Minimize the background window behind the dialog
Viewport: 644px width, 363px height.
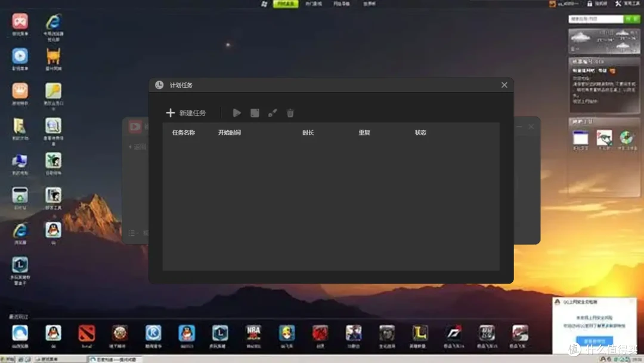(x=519, y=127)
